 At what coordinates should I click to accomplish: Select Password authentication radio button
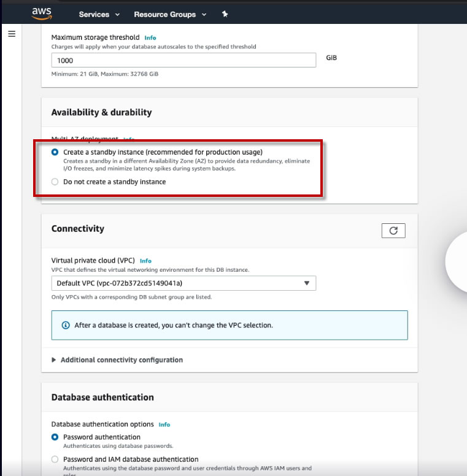(x=55, y=437)
